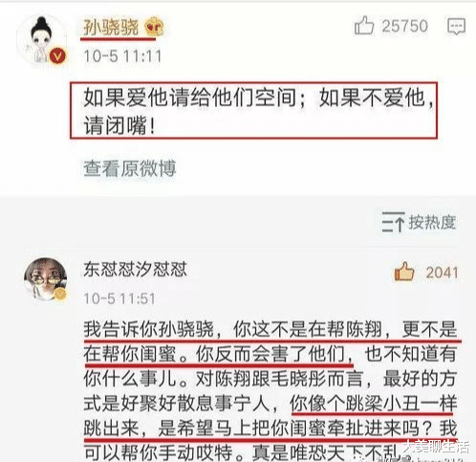Click the 大美聊生活 watermark

[436, 447]
